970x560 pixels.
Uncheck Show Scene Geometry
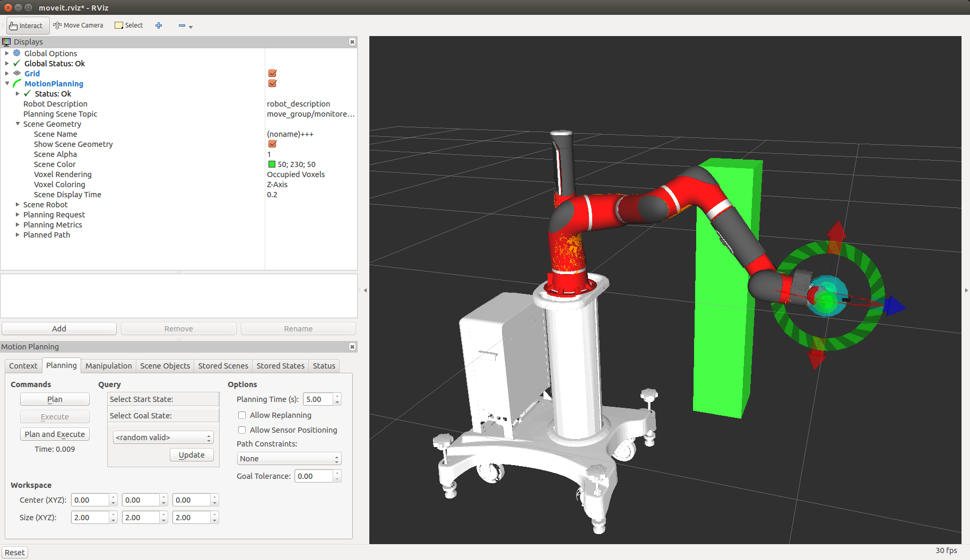(272, 144)
